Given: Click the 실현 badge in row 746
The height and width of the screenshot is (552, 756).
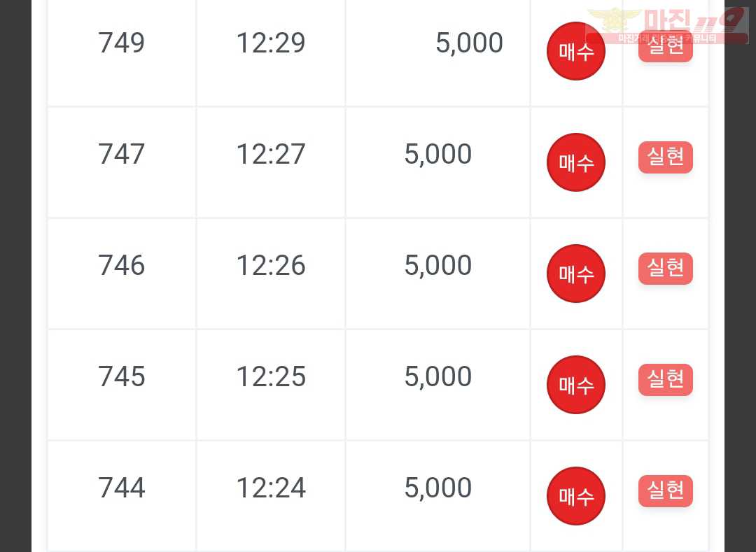Looking at the screenshot, I should pyautogui.click(x=666, y=268).
